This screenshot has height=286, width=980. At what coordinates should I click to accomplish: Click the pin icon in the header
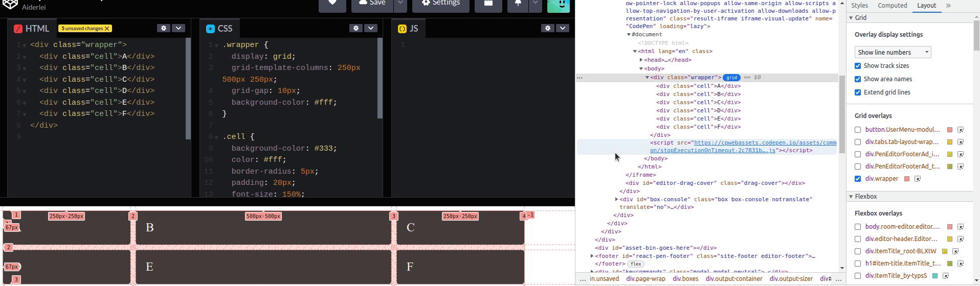(518, 4)
